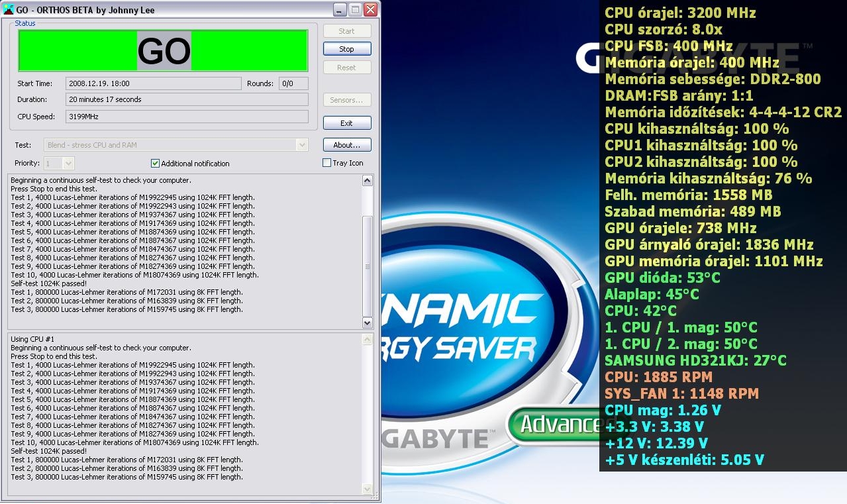This screenshot has height=504, width=847.
Task: Click 'Test 3' M159745 line in lower log
Action: tap(126, 477)
